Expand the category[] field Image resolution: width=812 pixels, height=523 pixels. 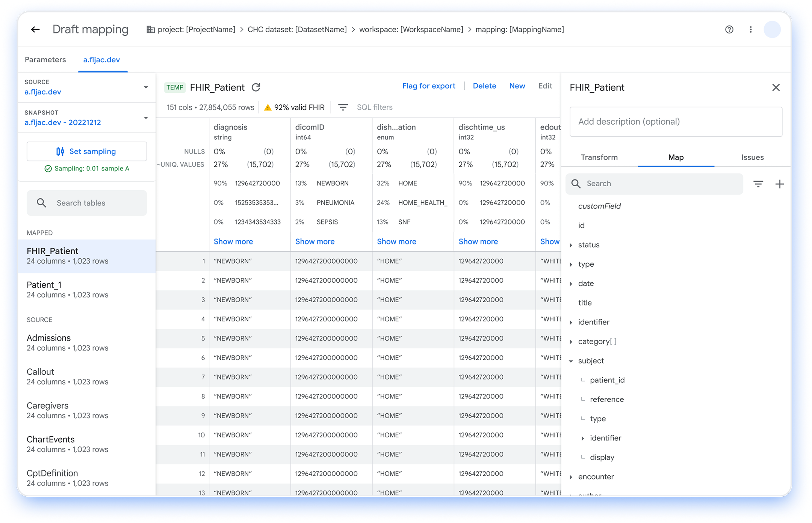(571, 342)
